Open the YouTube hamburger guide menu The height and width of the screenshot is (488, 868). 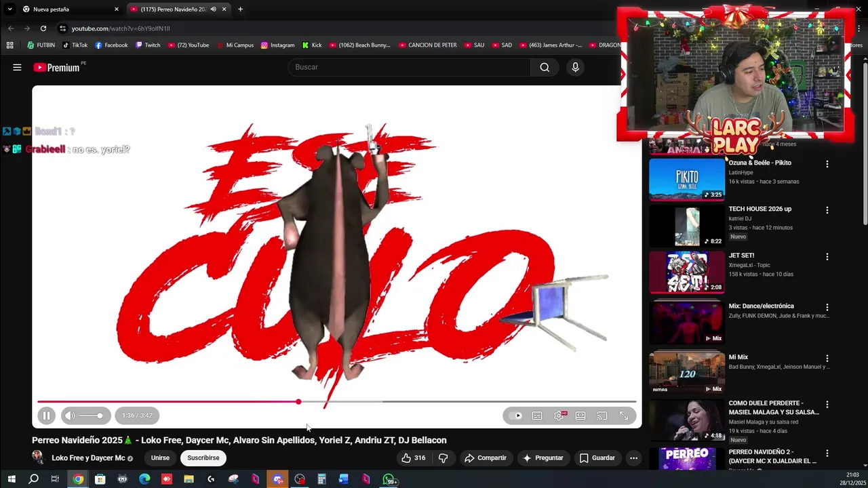(17, 67)
